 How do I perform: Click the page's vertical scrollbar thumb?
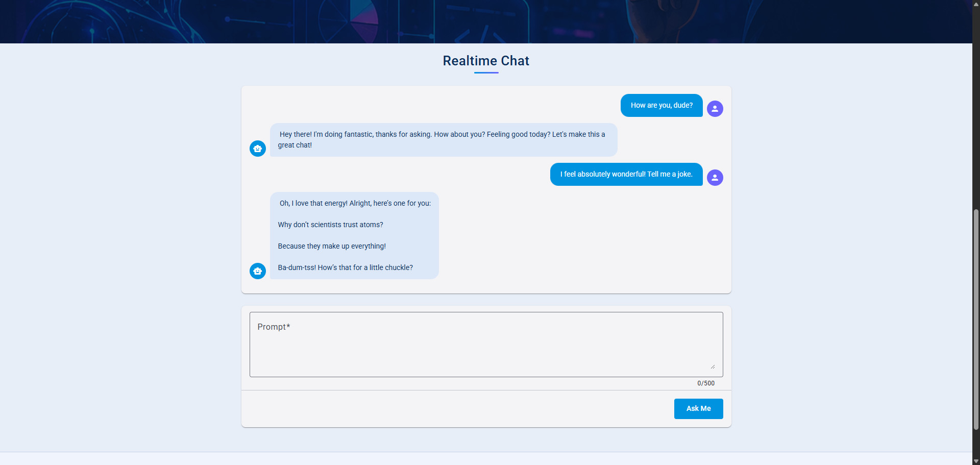976,319
